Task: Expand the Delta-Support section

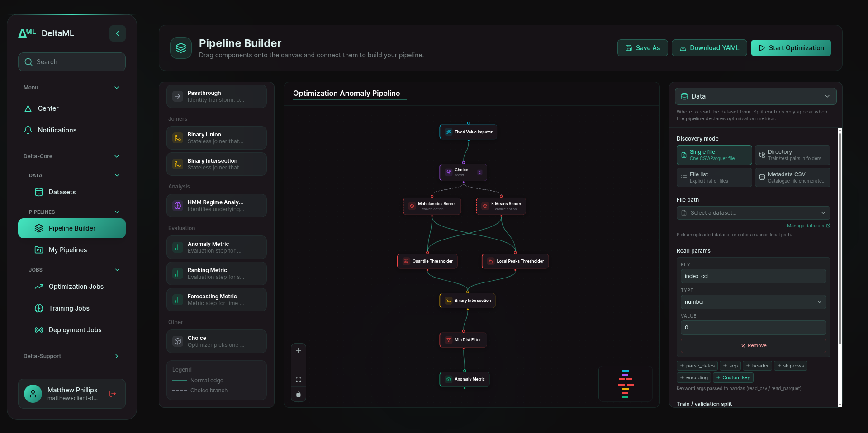Action: pos(117,356)
